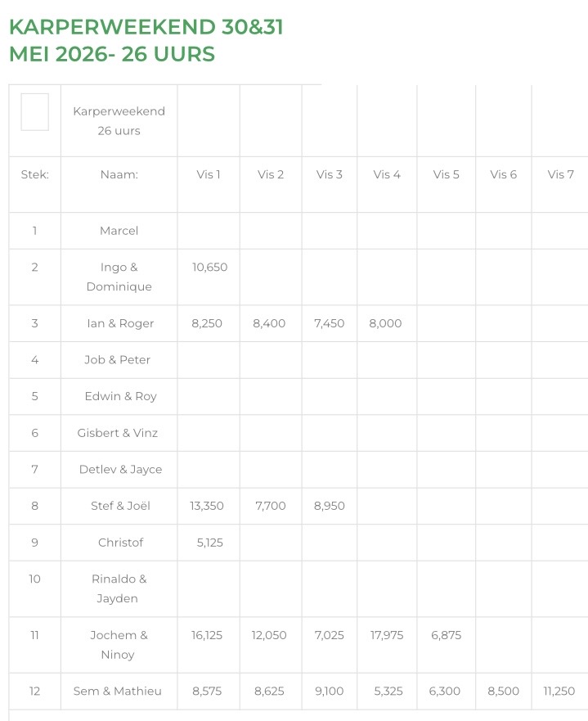
Task: Click Stef & Joël's 13,350 catch value
Action: [207, 506]
